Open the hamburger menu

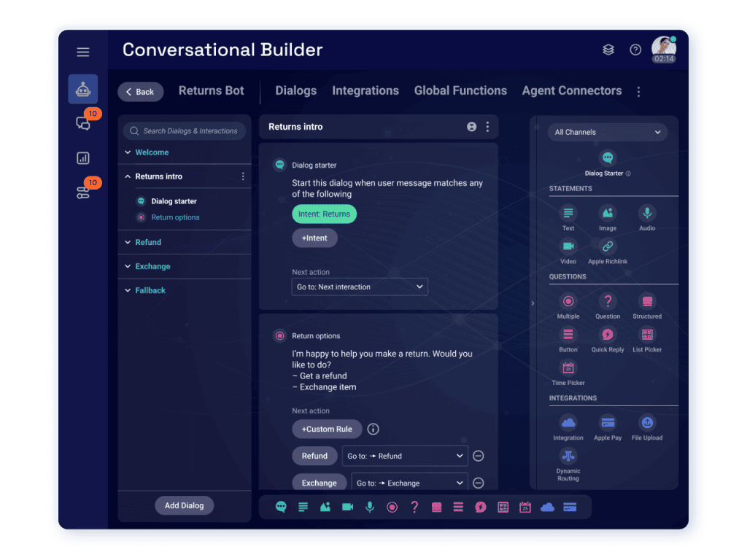tap(83, 52)
